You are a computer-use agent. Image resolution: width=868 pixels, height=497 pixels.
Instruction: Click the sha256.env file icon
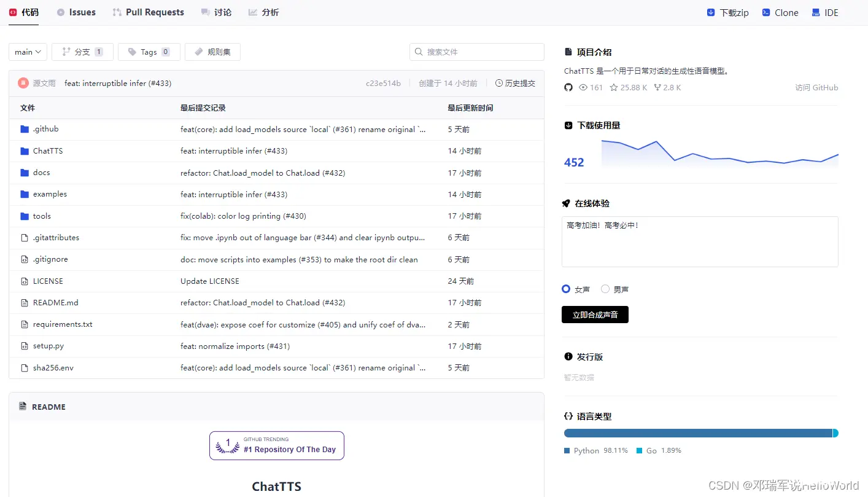(x=25, y=368)
